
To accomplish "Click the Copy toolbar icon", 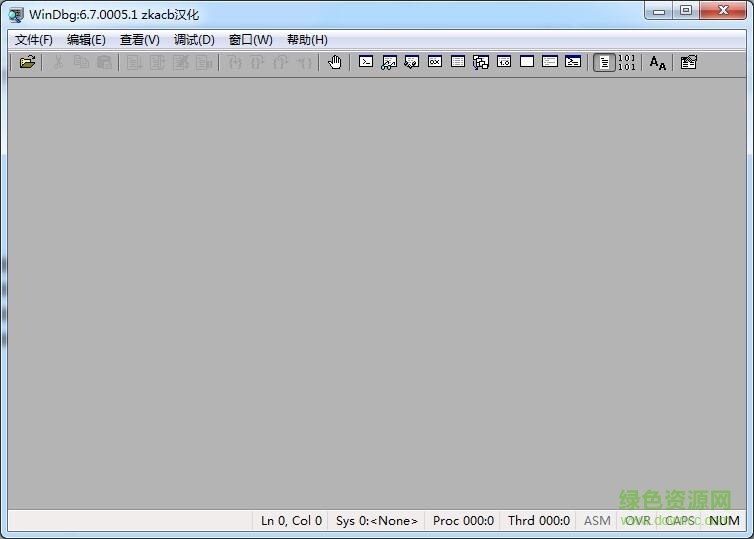I will pos(81,62).
